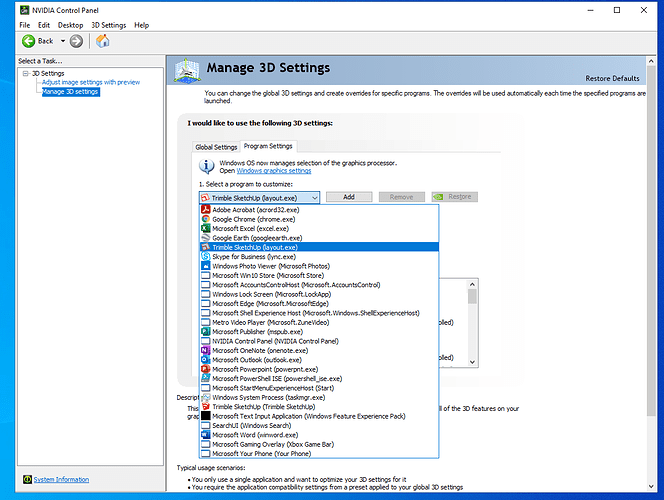Choose Skype for Business (lync.exe)

point(319,257)
